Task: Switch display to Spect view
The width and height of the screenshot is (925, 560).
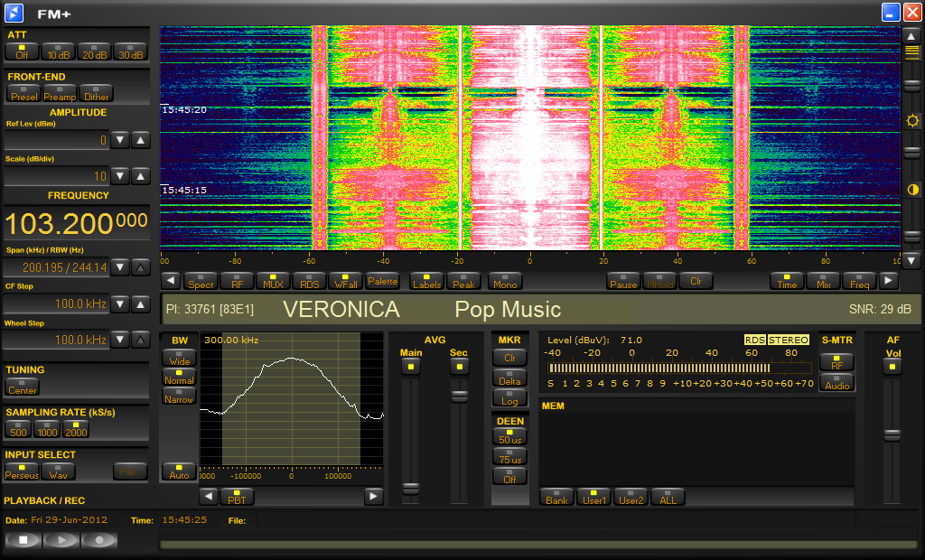Action: tap(201, 281)
